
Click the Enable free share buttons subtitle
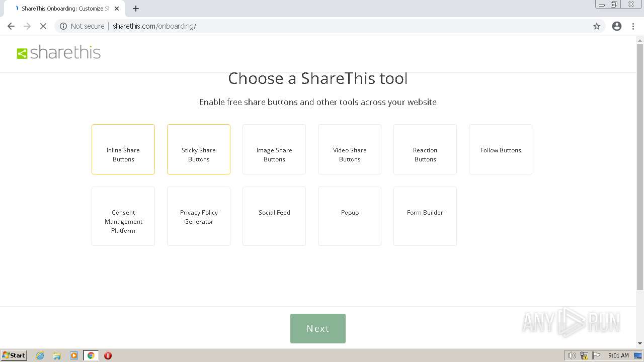pos(318,102)
